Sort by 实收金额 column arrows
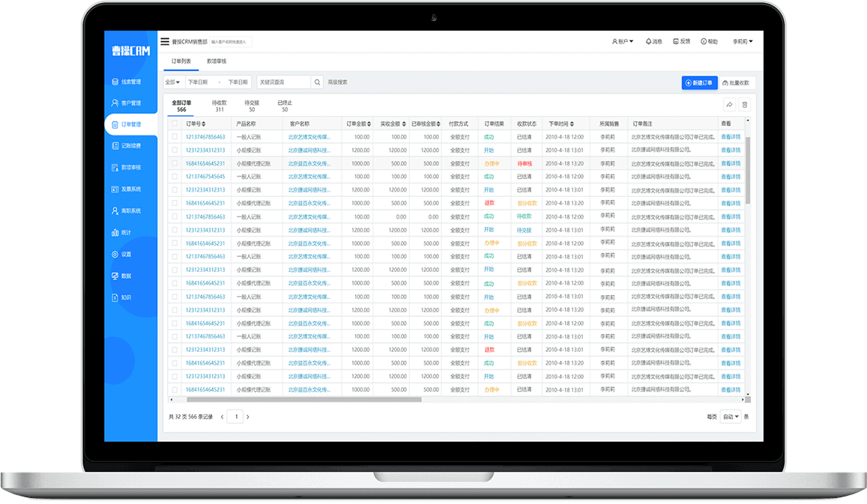The image size is (867, 504). pyautogui.click(x=404, y=124)
